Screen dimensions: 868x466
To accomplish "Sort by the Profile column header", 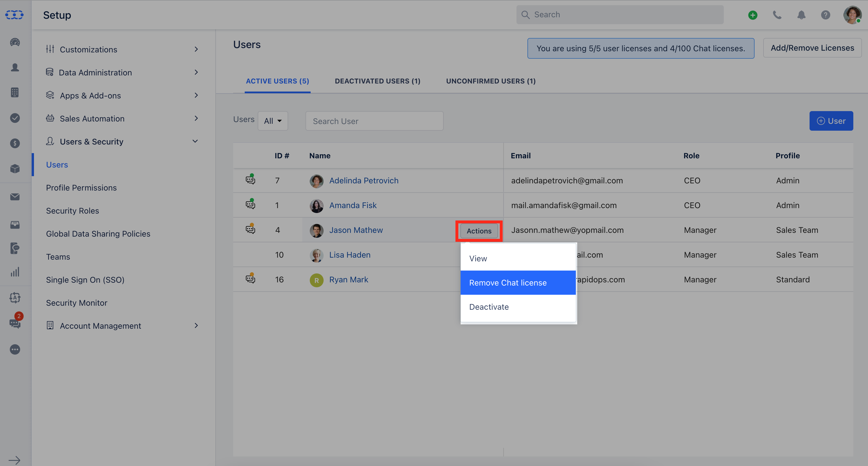I will 787,156.
